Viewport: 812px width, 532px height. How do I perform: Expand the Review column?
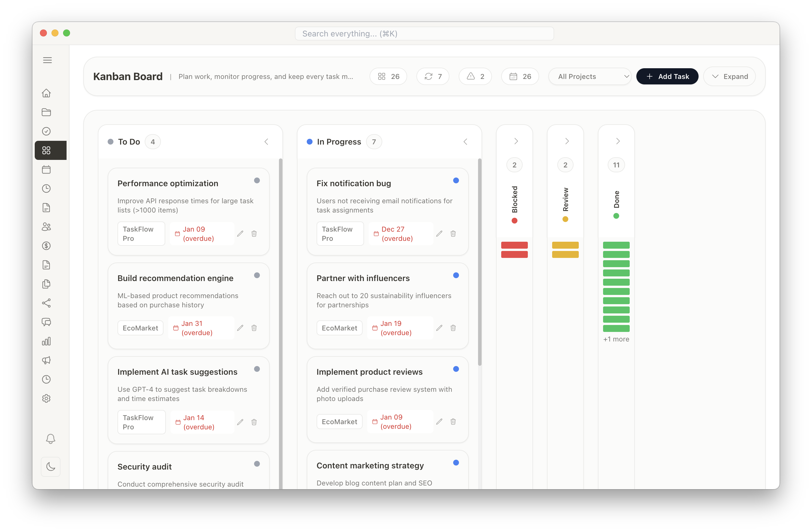tap(567, 141)
